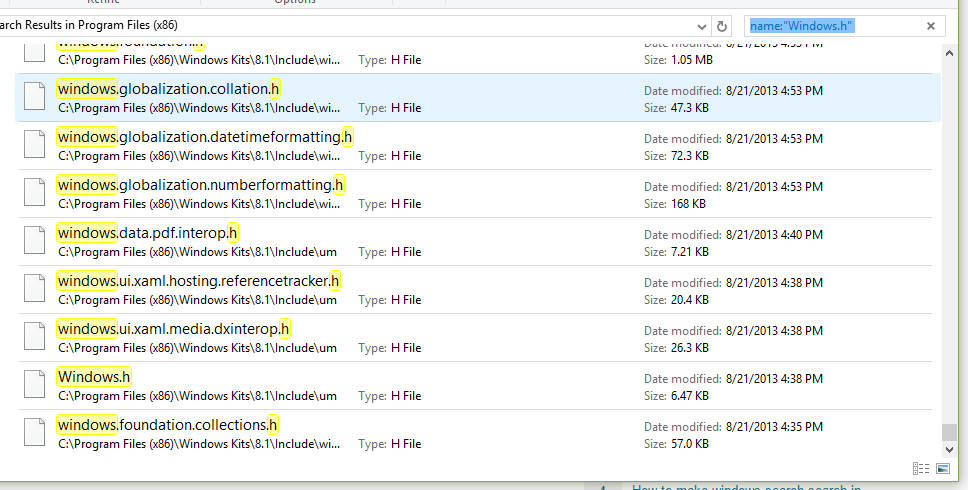Click scrollbar up arrow
The width and height of the screenshot is (968, 490).
[949, 54]
